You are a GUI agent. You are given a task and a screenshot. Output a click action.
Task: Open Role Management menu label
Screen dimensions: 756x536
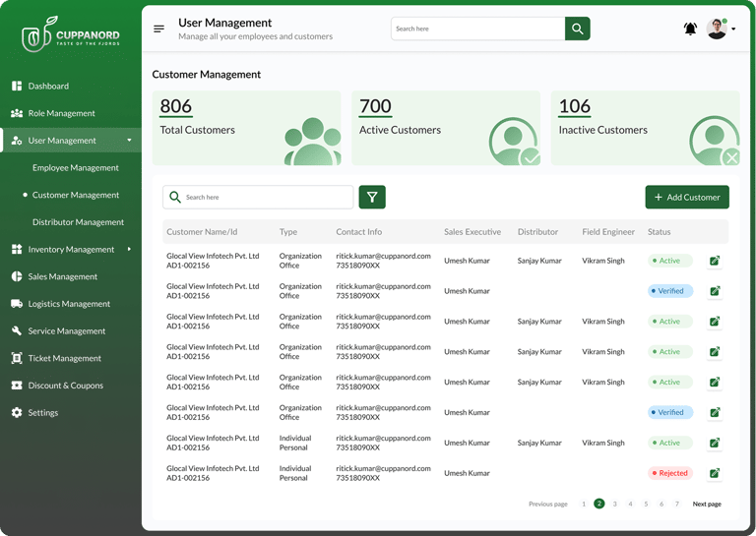pos(61,113)
